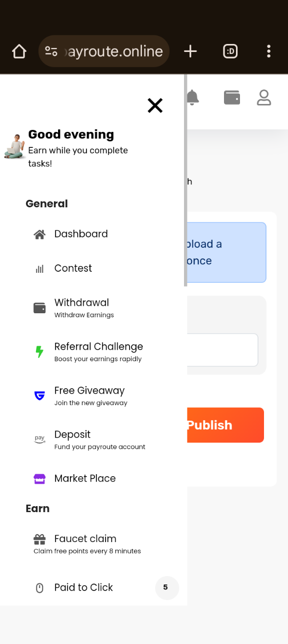Close the sidebar with the X icon
Viewport: 288px width, 644px height.
pyautogui.click(x=155, y=105)
